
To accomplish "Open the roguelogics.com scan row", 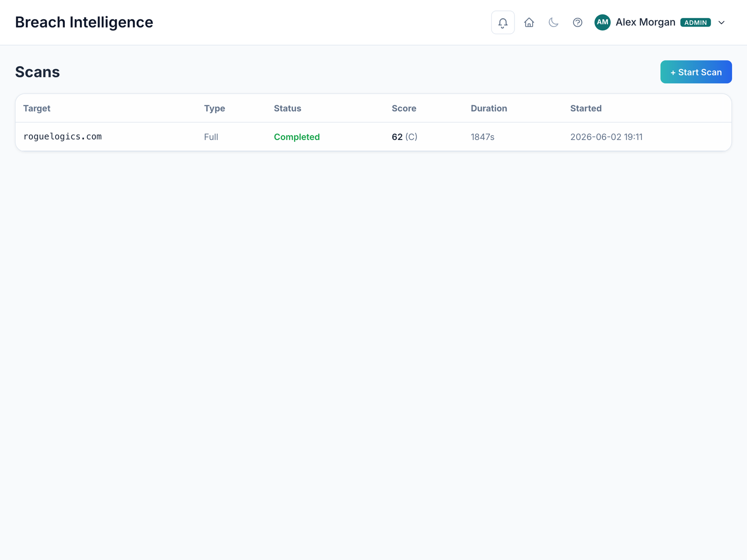I will pyautogui.click(x=373, y=137).
